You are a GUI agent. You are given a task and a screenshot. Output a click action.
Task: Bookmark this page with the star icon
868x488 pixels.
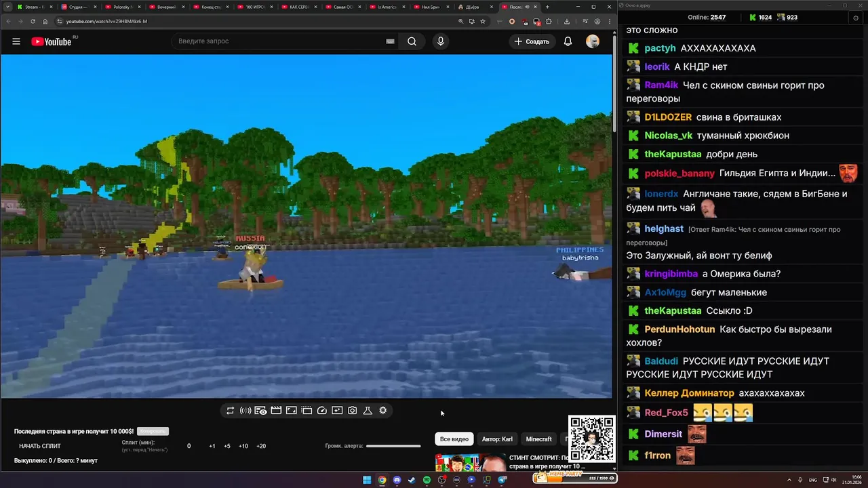pyautogui.click(x=483, y=21)
